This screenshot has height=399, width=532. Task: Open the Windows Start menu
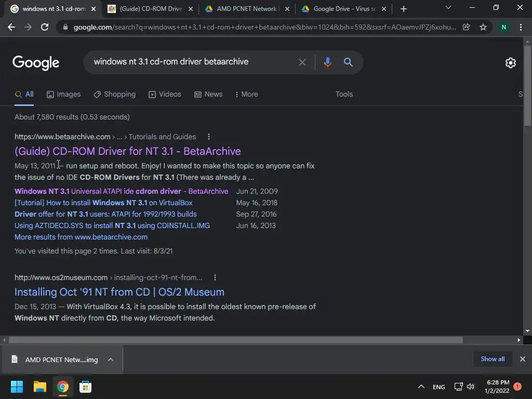(x=17, y=387)
